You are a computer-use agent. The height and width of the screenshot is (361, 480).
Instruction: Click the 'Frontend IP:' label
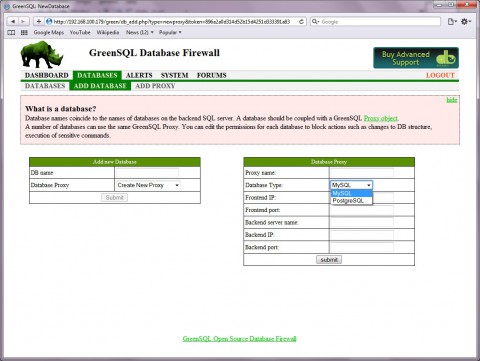click(261, 198)
